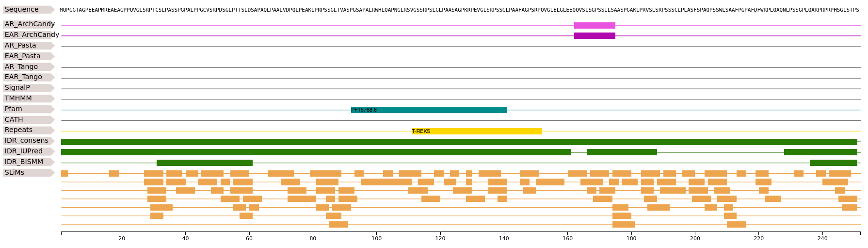Click the pink AR_ArchCandy region bar
This screenshot has width=868, height=248.
pos(595,25)
